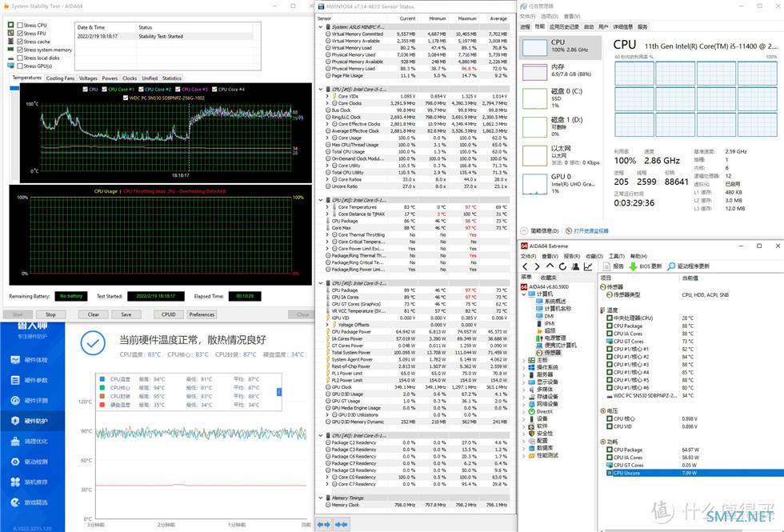The height and width of the screenshot is (532, 784).
Task: Click the back arrow in AIDA64 Extreme toolbar
Action: 525,266
